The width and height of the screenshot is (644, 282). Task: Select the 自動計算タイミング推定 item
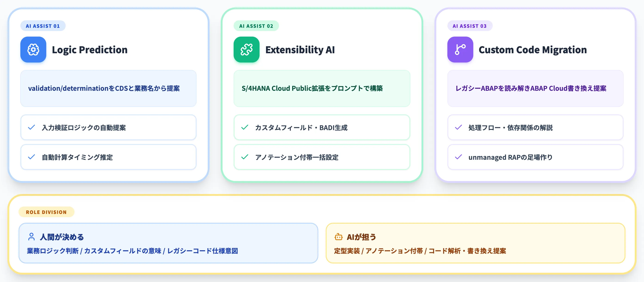coord(108,157)
